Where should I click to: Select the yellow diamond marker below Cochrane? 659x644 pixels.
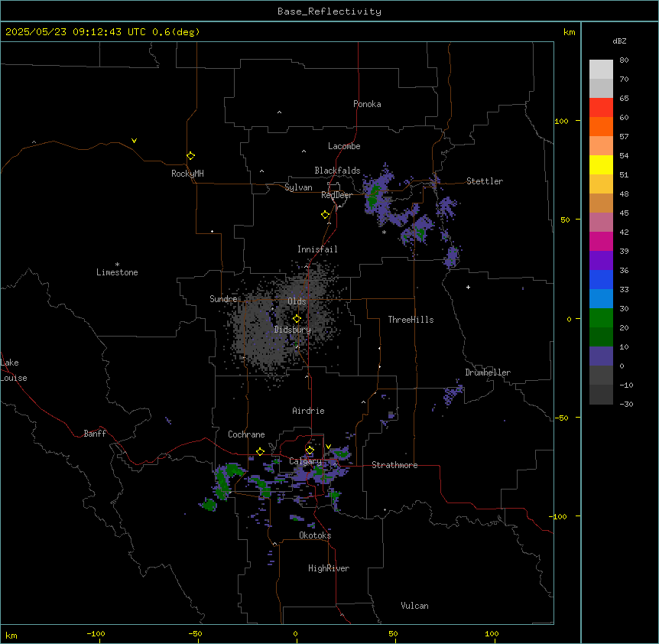[260, 451]
